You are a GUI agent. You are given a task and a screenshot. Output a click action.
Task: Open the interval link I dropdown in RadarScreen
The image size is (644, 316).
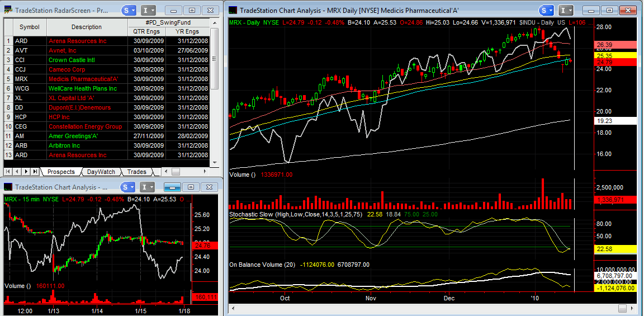pos(148,11)
